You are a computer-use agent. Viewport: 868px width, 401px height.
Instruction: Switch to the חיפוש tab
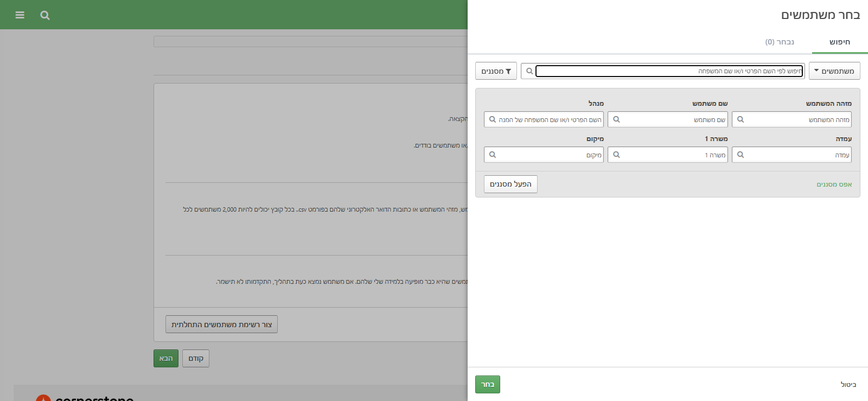[x=839, y=42]
